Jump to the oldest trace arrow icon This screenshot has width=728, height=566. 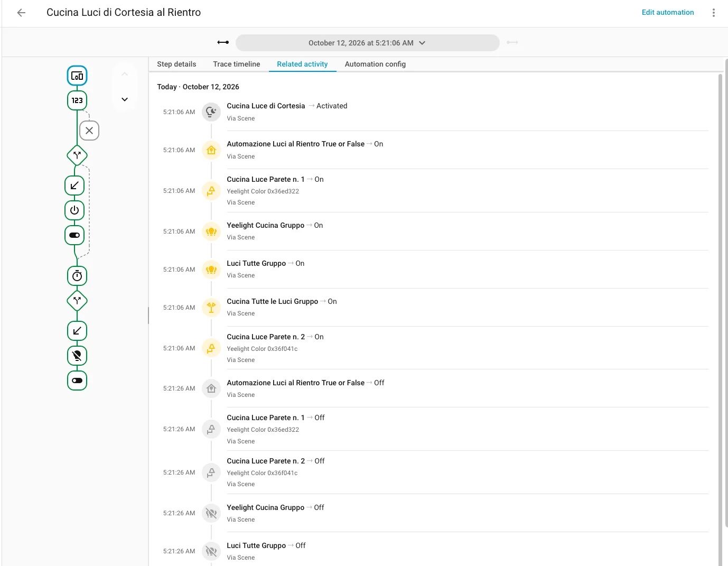[223, 42]
